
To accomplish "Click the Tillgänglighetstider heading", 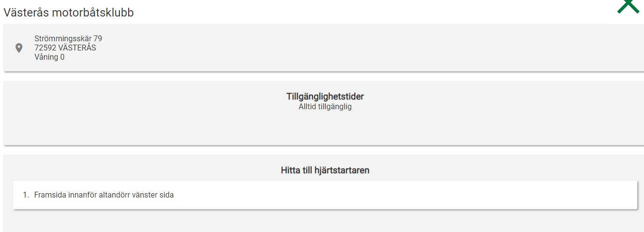I will pos(325,97).
